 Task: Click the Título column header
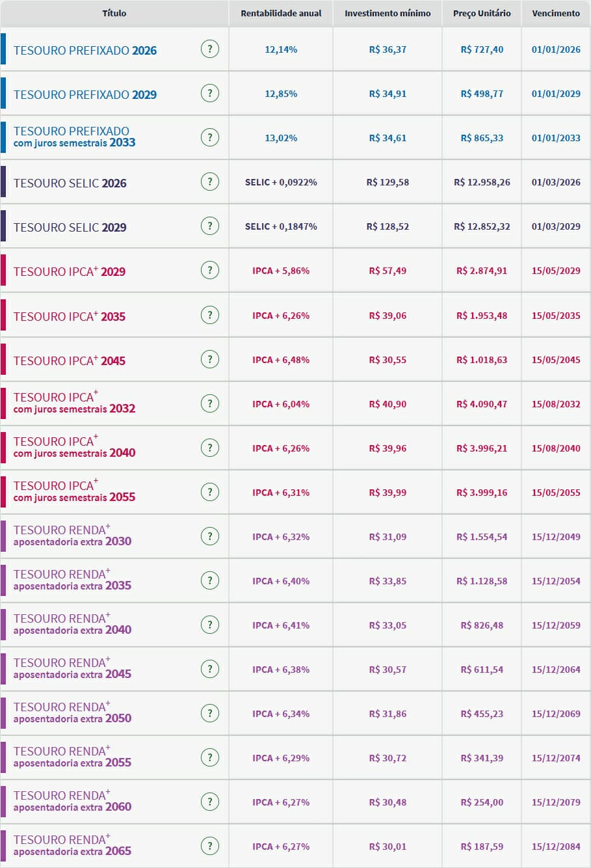tap(114, 13)
